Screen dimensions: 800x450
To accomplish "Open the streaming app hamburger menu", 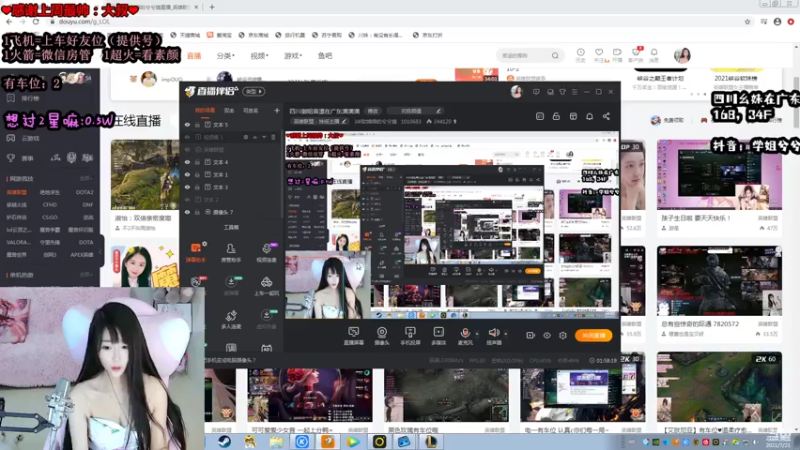I will click(574, 92).
